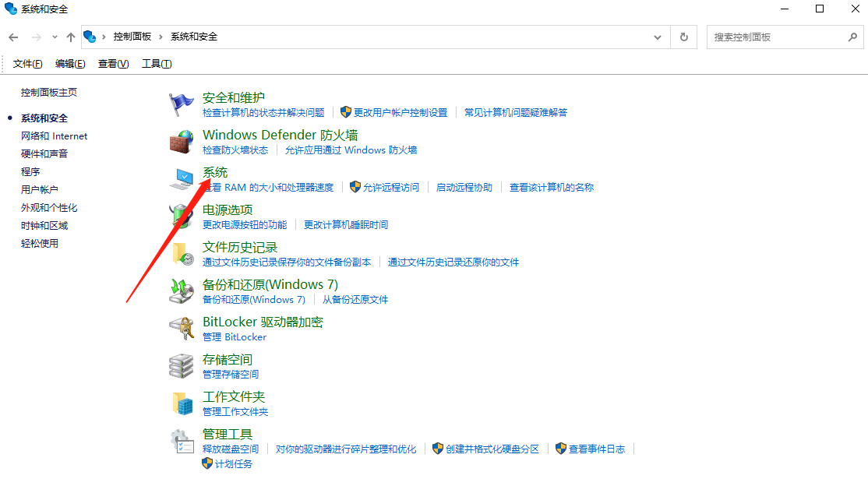
Task: Select 控制面板 in the breadcrumb path
Action: coord(132,37)
